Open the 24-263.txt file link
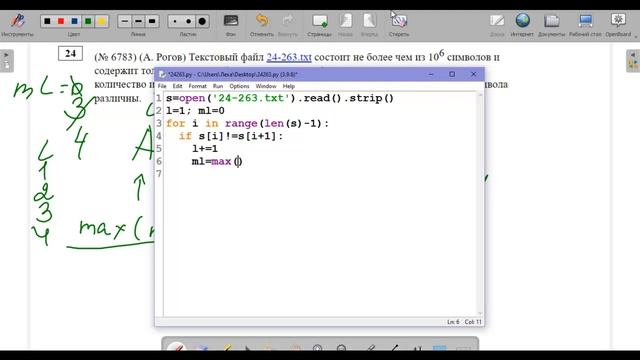Viewport: 640px width, 360px height. [289, 57]
